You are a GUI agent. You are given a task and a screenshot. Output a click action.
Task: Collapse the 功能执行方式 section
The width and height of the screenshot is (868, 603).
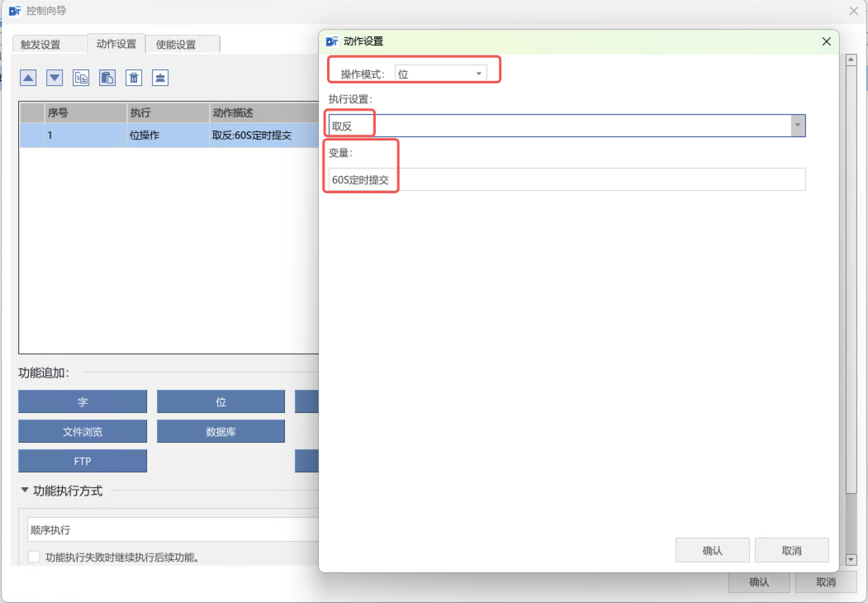[x=24, y=491]
